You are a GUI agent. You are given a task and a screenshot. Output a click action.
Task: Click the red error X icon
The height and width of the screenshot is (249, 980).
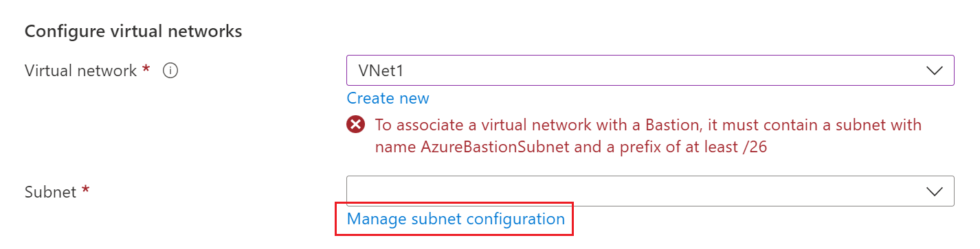click(355, 125)
